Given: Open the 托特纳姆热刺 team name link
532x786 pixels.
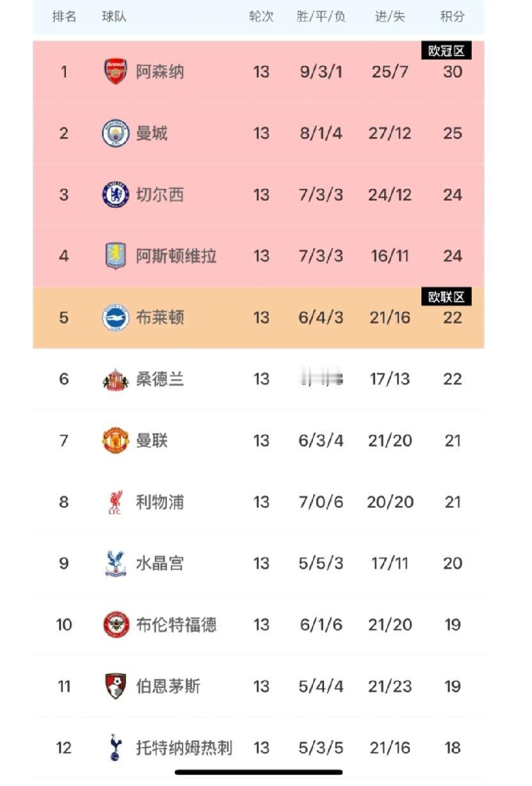Looking at the screenshot, I should 184,748.
